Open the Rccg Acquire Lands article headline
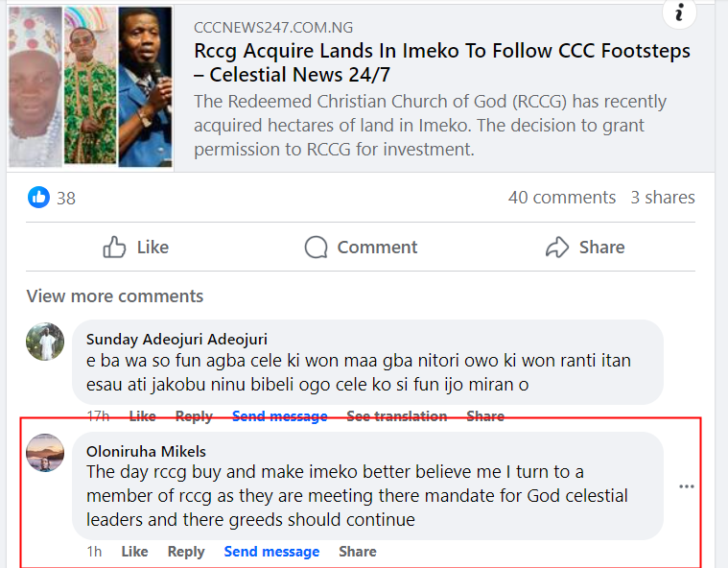 click(441, 63)
